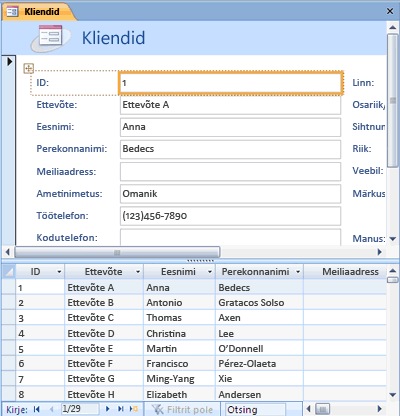This screenshot has width=400, height=416.
Task: Click cell Francisco in datasheet
Action: tap(180, 364)
